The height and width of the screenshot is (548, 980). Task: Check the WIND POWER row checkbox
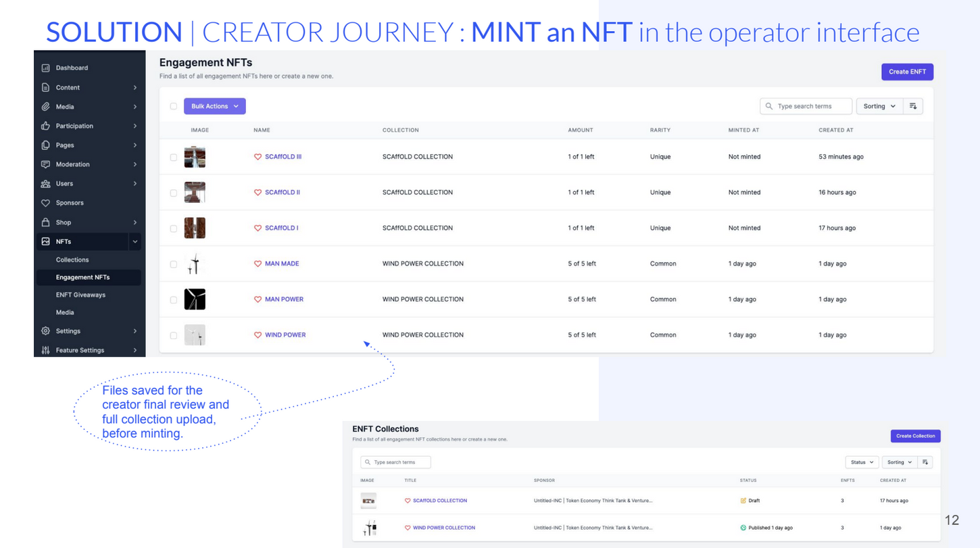pos(174,335)
